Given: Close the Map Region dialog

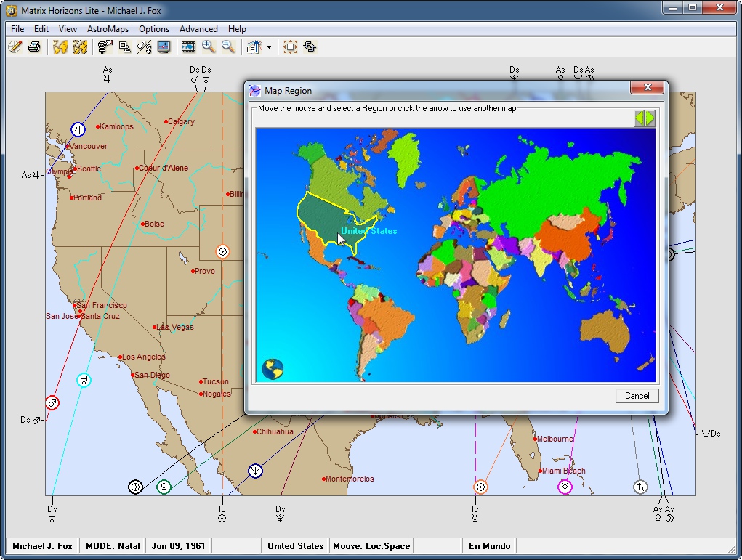Looking at the screenshot, I should tap(648, 87).
